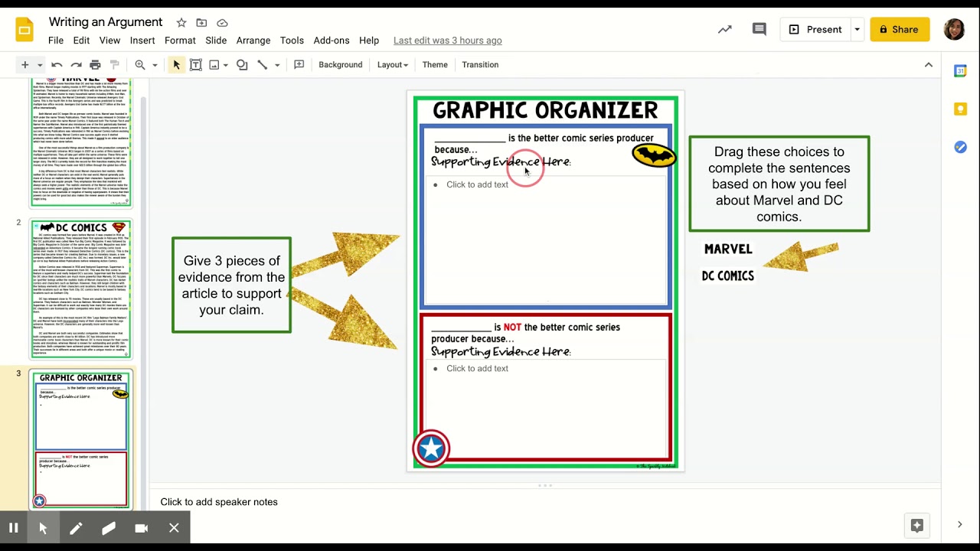Open the zoom level dropdown arrow

pos(155,65)
